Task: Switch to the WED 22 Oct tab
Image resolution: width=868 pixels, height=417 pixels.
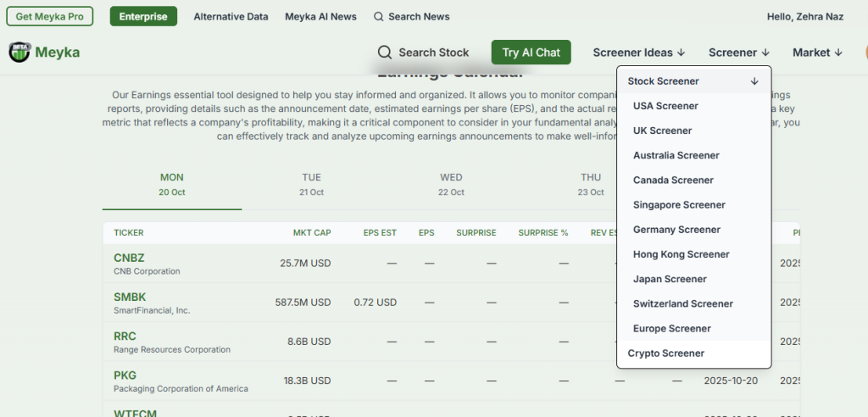Action: [451, 184]
